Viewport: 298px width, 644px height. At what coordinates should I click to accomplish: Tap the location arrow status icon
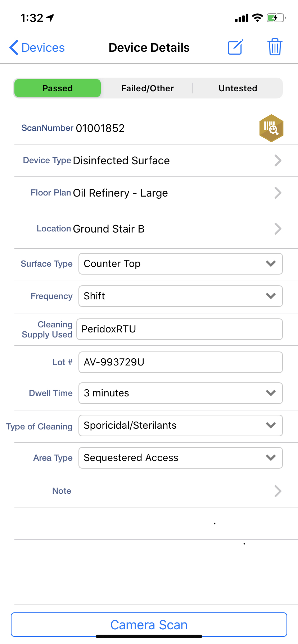click(x=50, y=18)
